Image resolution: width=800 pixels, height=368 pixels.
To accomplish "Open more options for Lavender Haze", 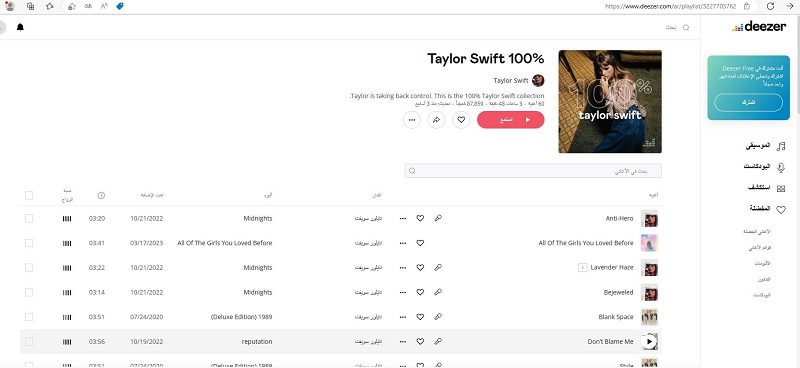I will point(403,267).
